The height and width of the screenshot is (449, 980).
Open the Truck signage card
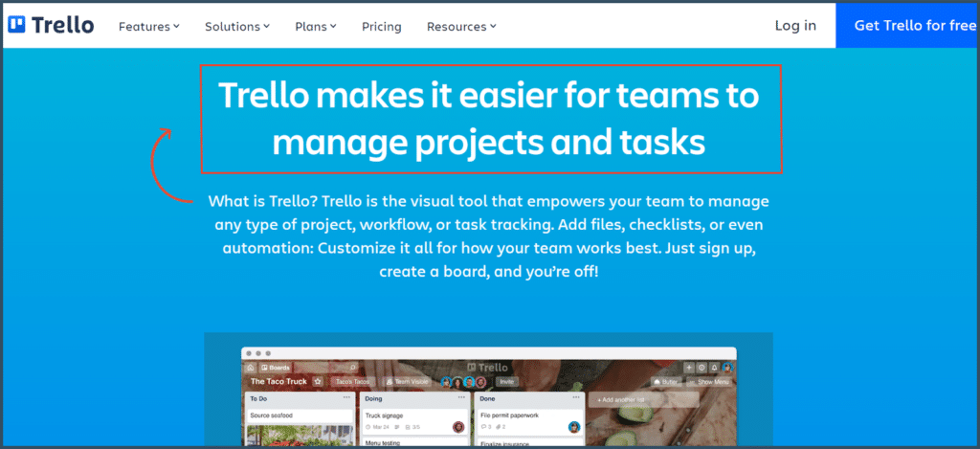point(414,421)
